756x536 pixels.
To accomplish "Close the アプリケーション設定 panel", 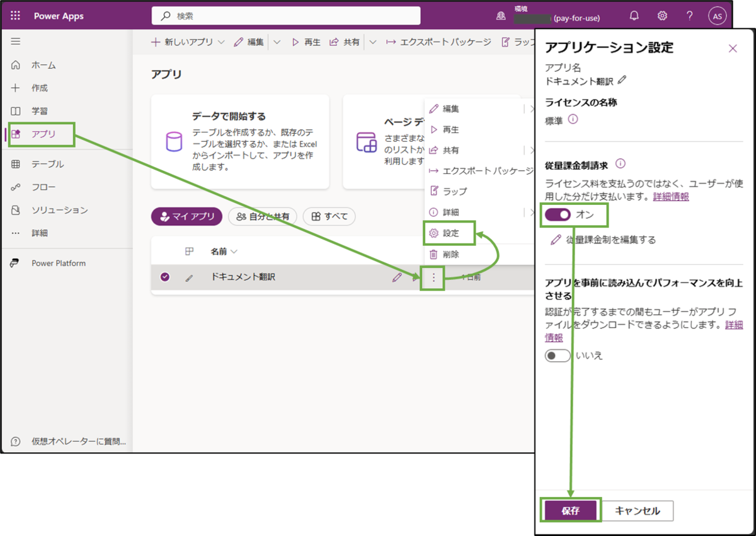I will tap(732, 49).
